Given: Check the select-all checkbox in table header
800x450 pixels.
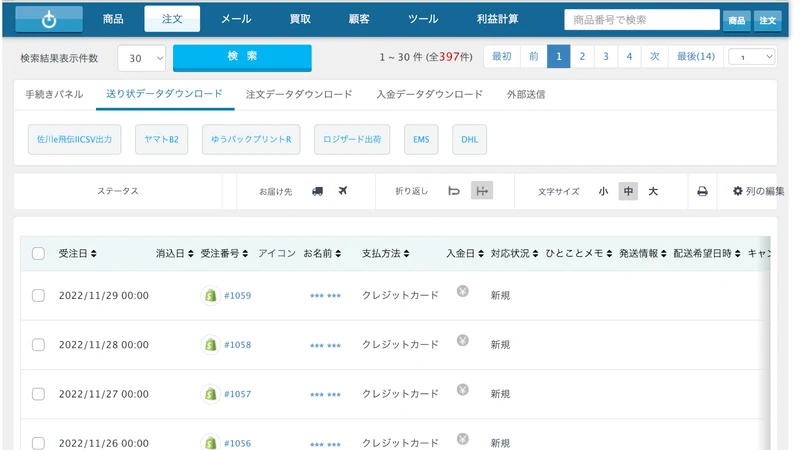Looking at the screenshot, I should (38, 254).
